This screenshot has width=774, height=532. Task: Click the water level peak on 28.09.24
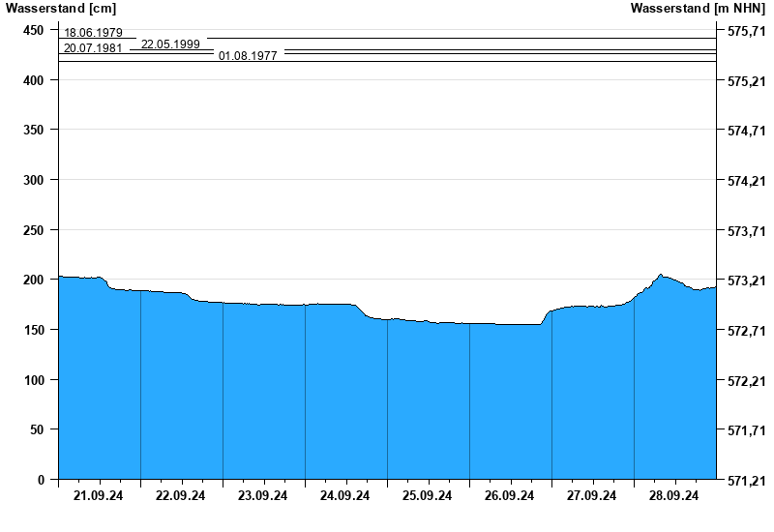(661, 275)
